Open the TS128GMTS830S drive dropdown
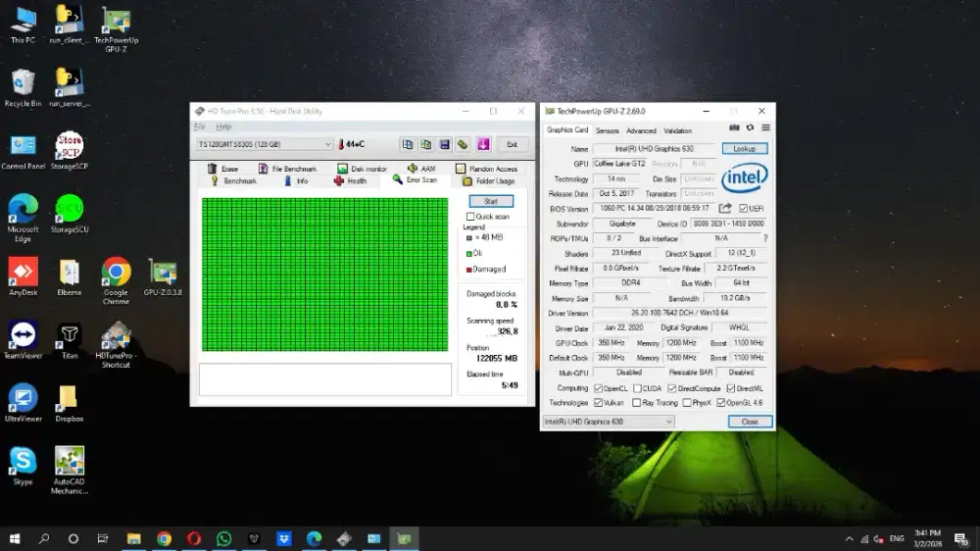 click(x=265, y=144)
